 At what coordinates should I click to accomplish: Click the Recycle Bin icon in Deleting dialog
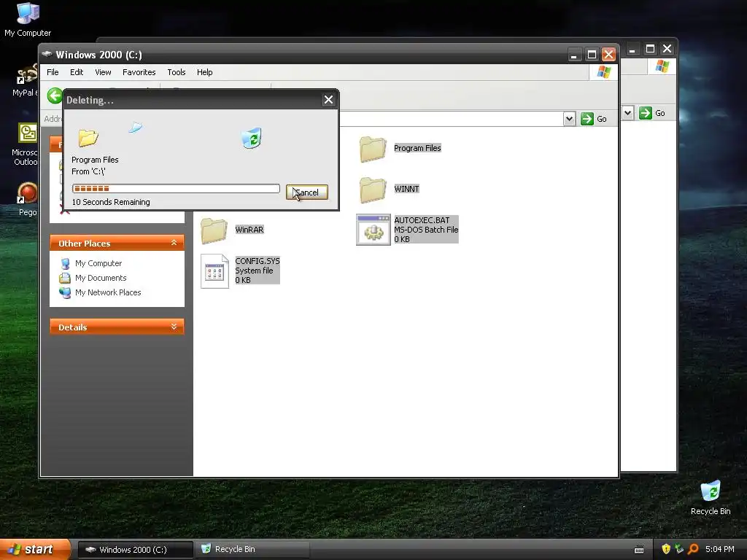tap(252, 138)
